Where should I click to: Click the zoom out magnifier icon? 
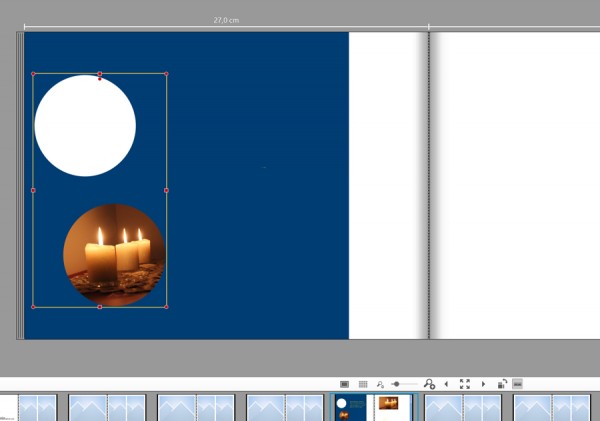[380, 384]
